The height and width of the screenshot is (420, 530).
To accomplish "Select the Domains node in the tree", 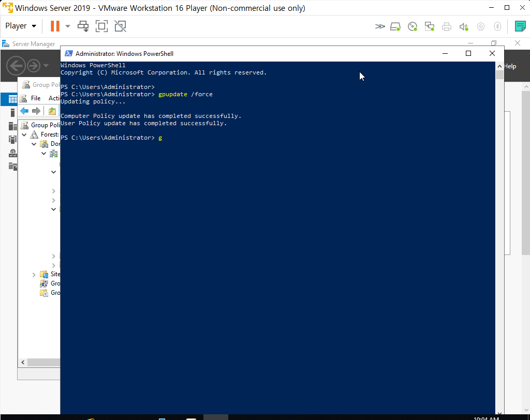I will coord(50,144).
